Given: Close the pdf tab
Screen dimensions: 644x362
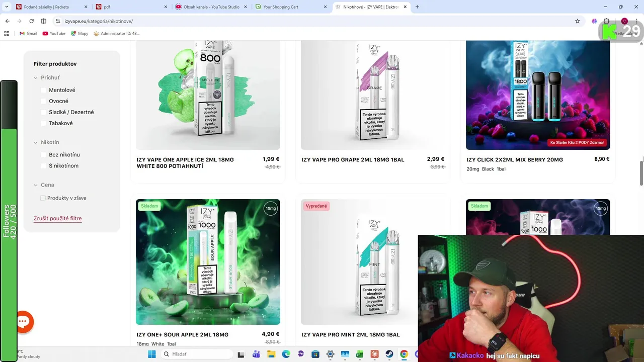Looking at the screenshot, I should (166, 7).
